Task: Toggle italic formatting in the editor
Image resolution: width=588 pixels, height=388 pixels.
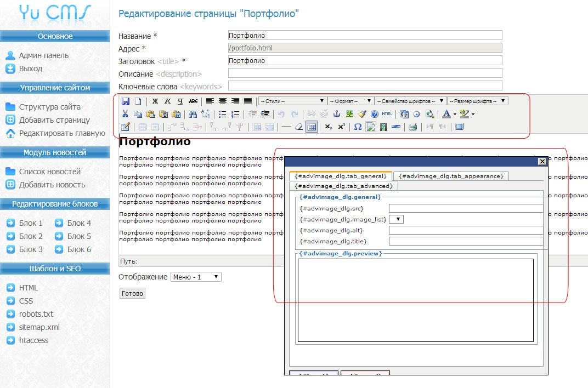Action: click(x=168, y=101)
